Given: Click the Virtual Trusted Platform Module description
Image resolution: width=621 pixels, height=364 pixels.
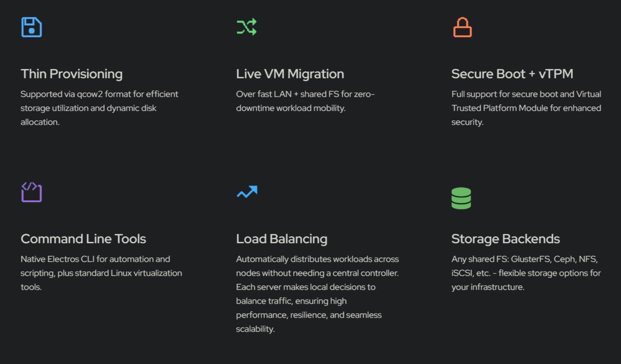Looking at the screenshot, I should 526,108.
